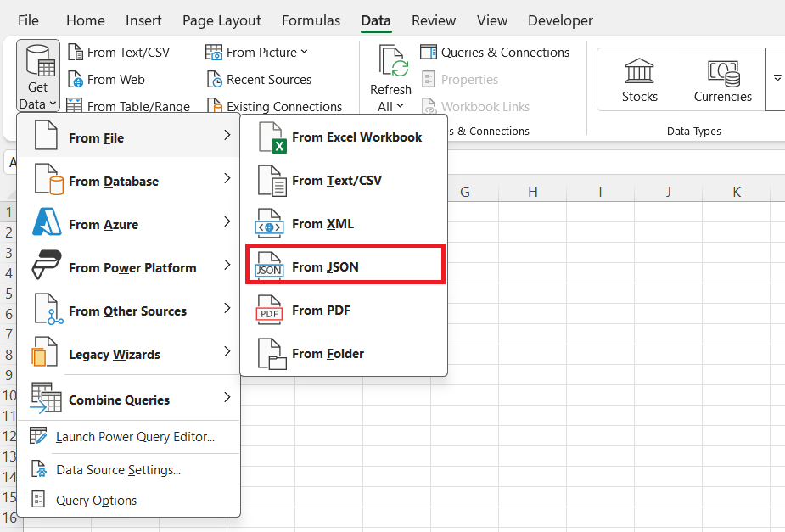785x532 pixels.
Task: Switch to the Page Layout tab
Action: click(221, 20)
